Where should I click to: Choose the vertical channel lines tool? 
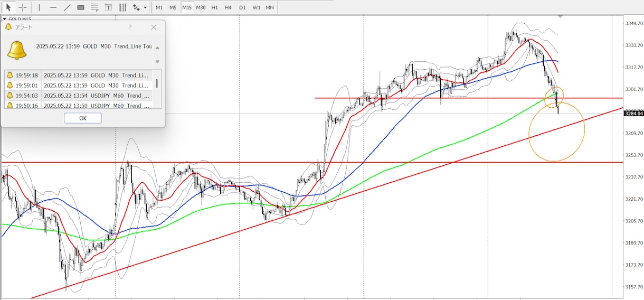point(122,7)
